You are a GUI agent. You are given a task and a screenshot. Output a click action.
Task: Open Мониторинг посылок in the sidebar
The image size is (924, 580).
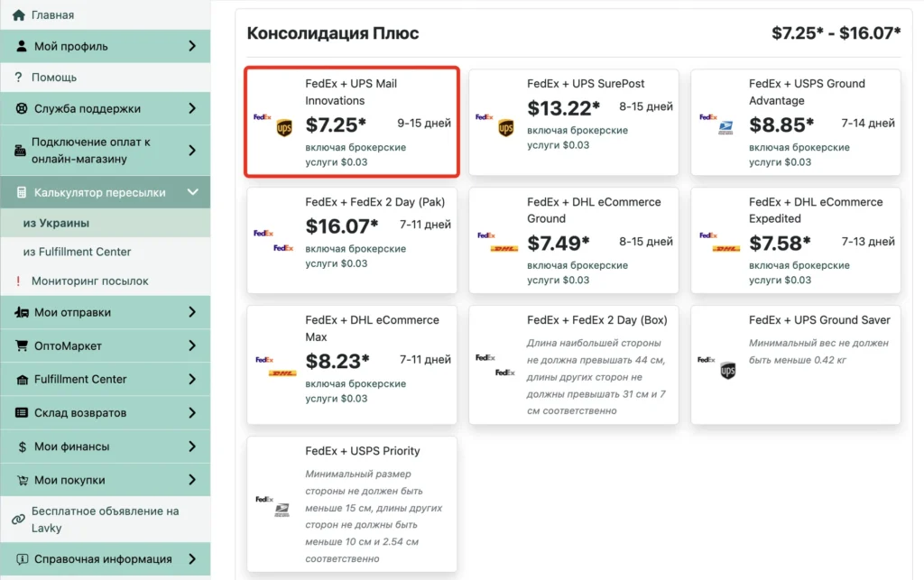tap(105, 281)
